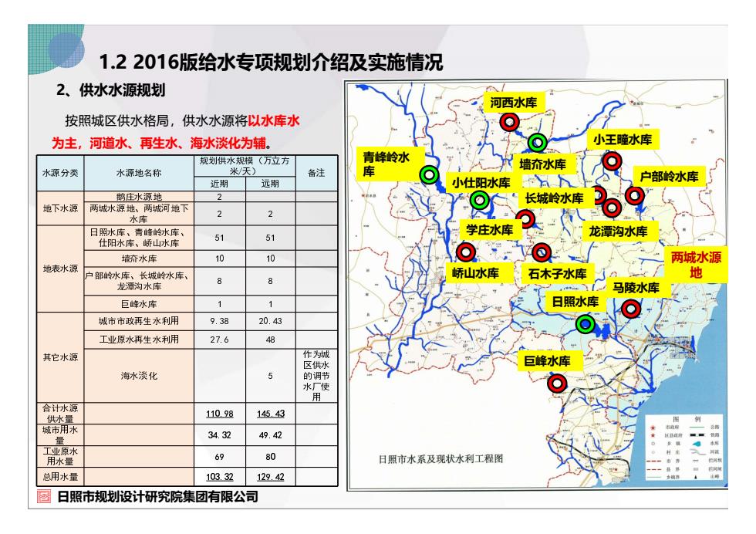Click the slide title 1.2 2016版给水专项规划介绍及实施情况
Screen dimensions: 756x534
(x=271, y=63)
